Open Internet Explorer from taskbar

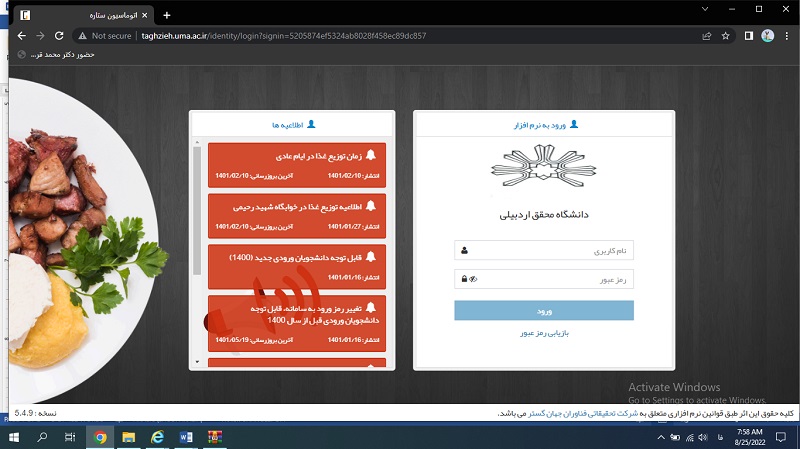157,437
